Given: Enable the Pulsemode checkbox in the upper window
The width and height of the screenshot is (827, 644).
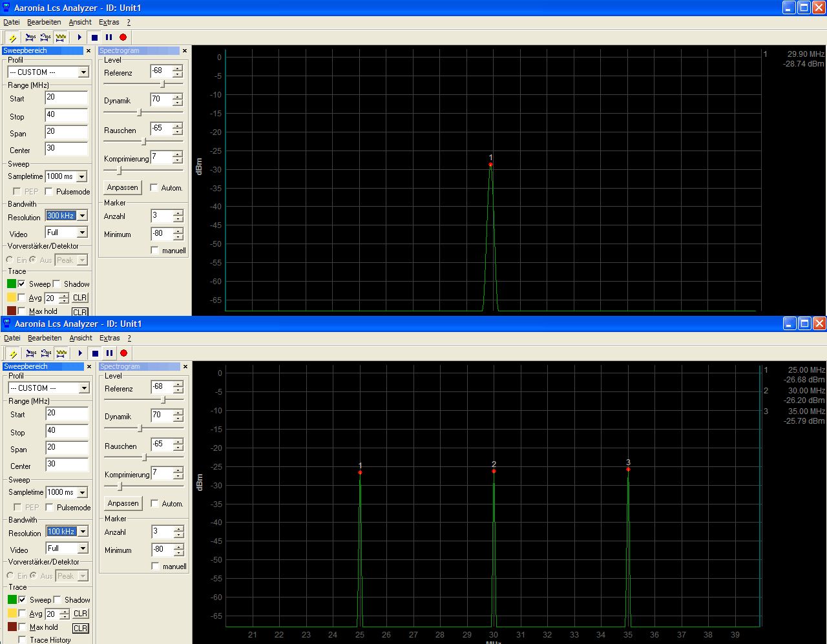Looking at the screenshot, I should (x=49, y=192).
